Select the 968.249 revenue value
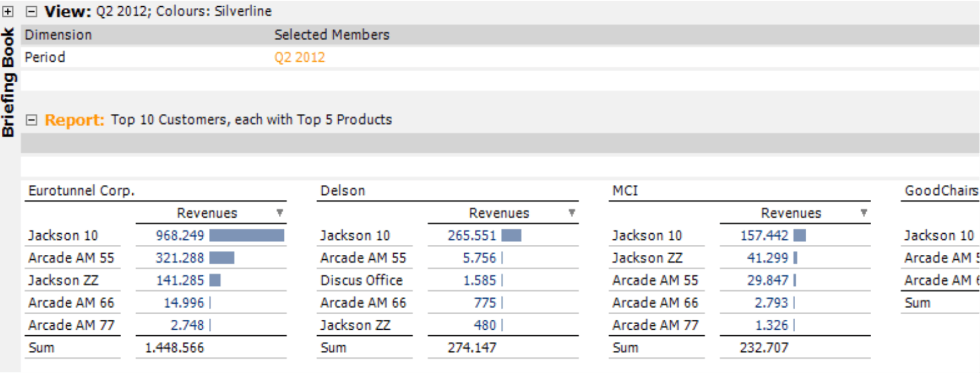This screenshot has width=980, height=373. (180, 236)
